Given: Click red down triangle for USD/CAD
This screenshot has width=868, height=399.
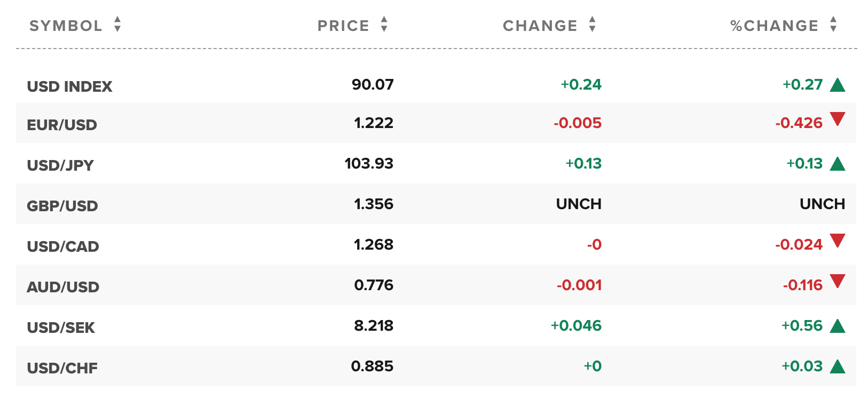Looking at the screenshot, I should tap(838, 241).
